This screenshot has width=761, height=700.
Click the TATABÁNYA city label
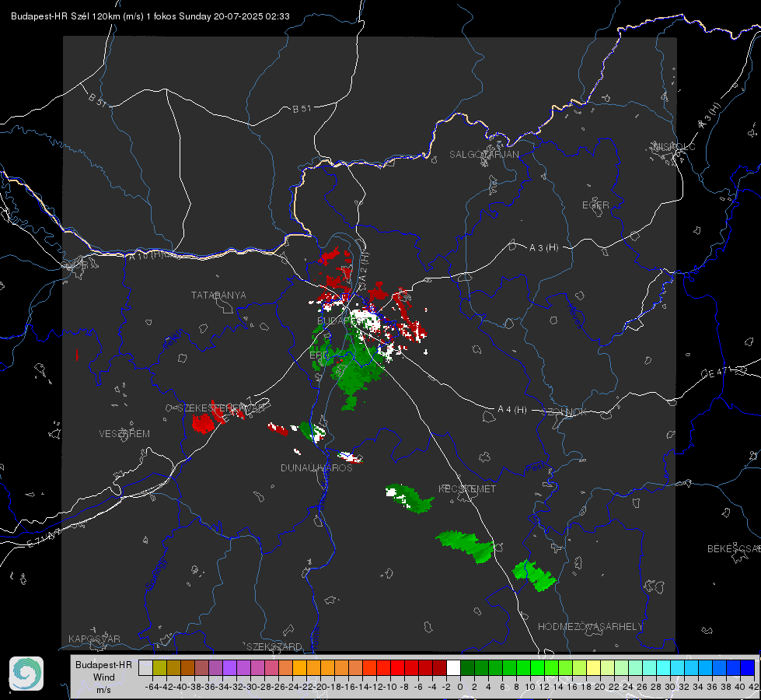coord(218,295)
